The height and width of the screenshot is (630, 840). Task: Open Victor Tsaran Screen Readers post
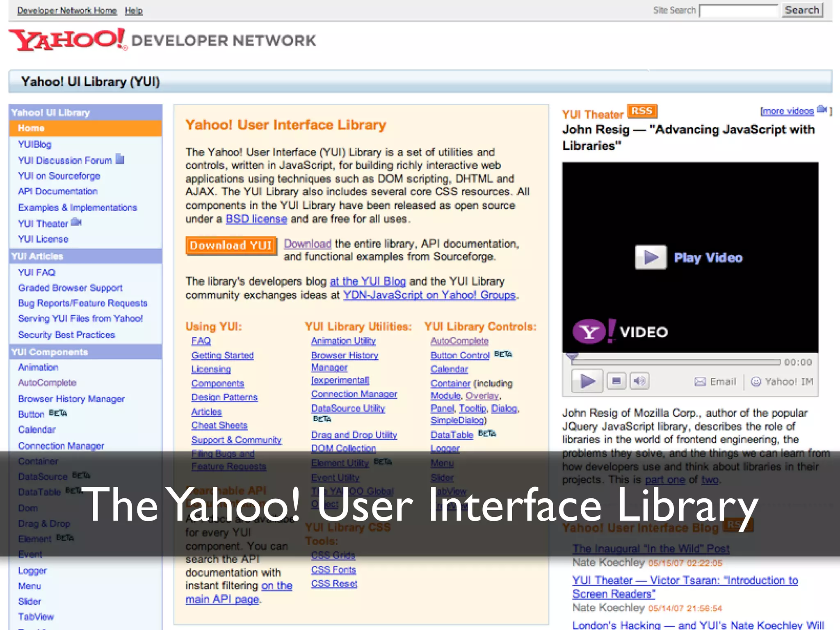click(685, 587)
